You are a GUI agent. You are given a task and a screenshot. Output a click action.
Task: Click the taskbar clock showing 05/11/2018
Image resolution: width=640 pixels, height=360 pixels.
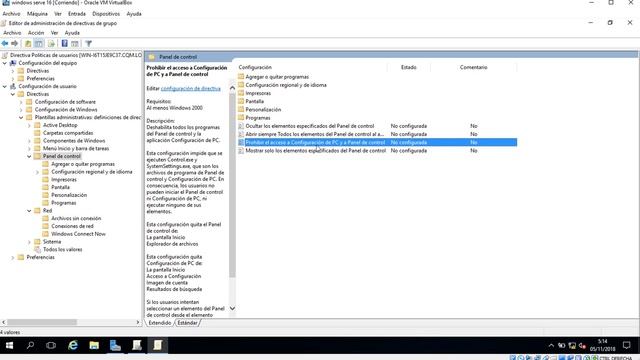tap(602, 345)
